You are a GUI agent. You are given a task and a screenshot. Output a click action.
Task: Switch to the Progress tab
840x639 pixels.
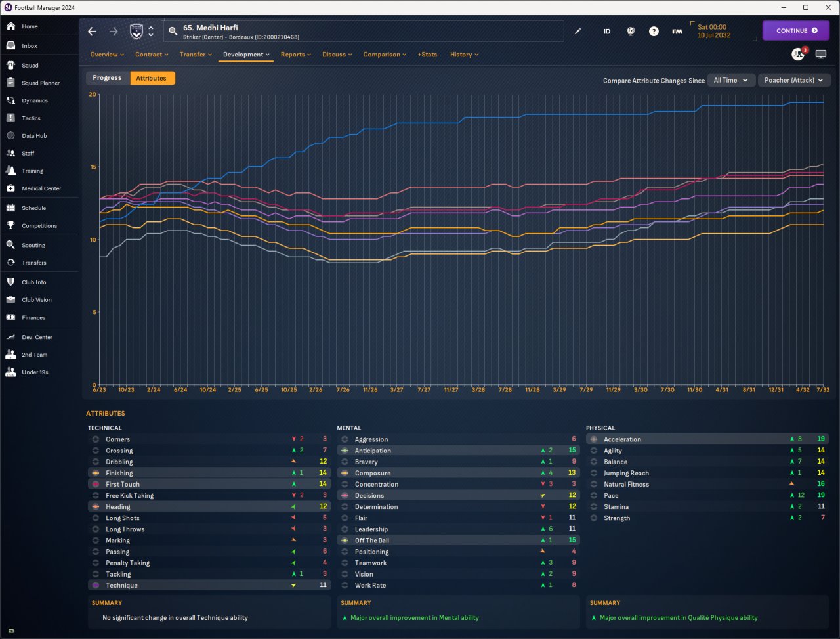pyautogui.click(x=107, y=78)
